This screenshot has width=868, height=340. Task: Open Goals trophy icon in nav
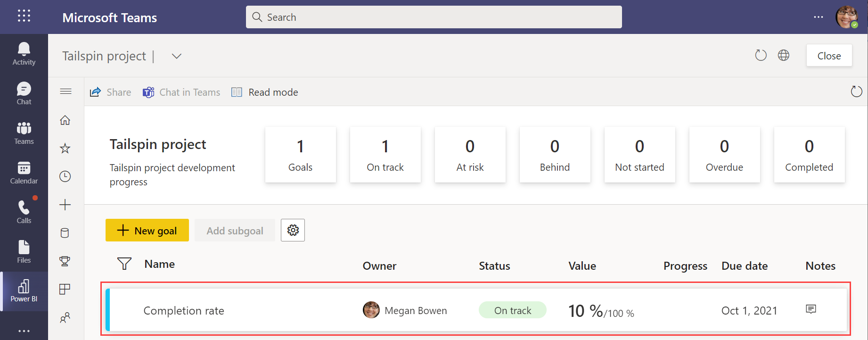click(x=65, y=261)
